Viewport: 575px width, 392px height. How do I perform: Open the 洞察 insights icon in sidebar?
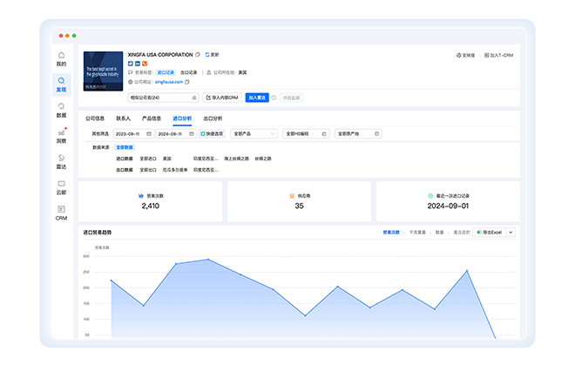(x=61, y=132)
